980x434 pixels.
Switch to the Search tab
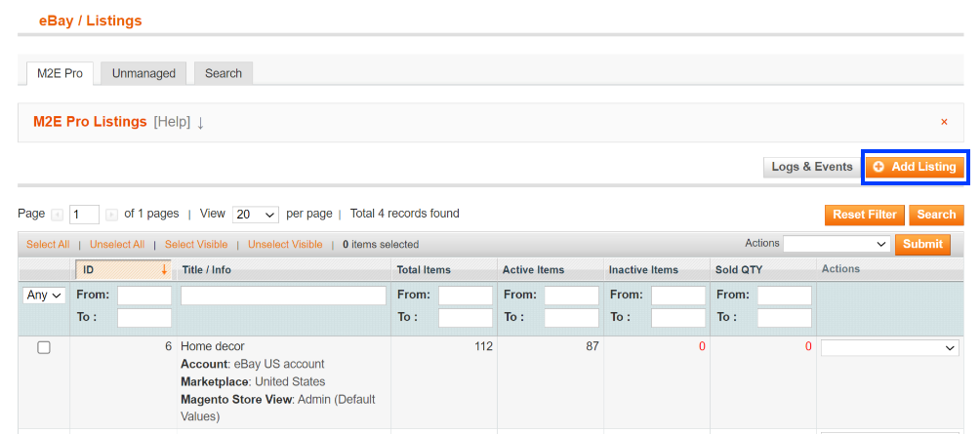point(224,73)
